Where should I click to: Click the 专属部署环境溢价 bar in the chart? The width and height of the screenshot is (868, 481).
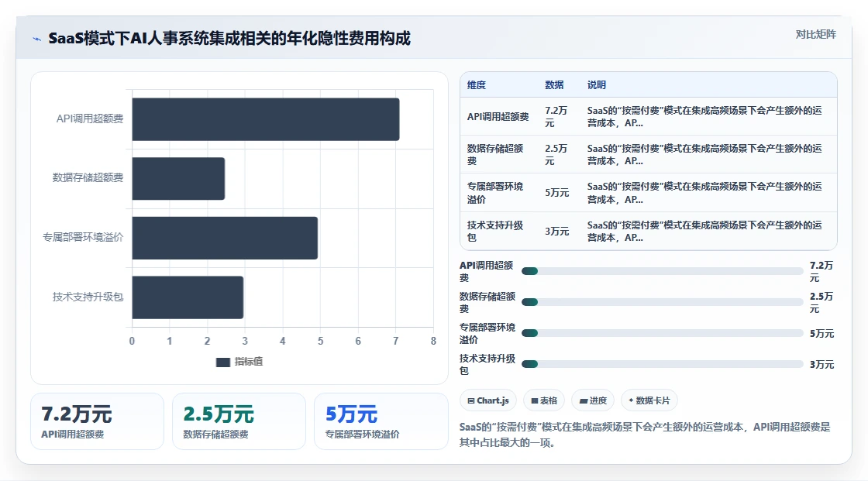tap(225, 238)
